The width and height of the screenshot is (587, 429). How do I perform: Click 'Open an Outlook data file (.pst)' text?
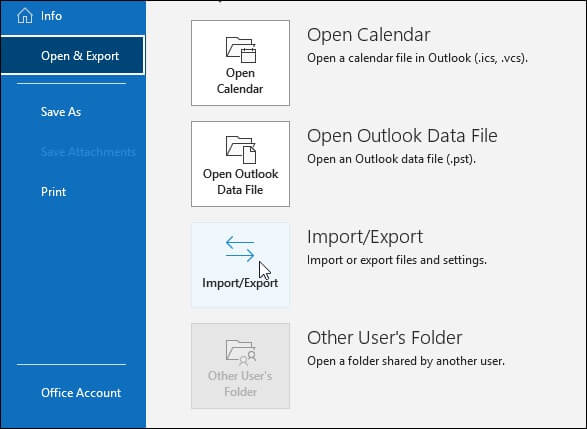point(391,159)
